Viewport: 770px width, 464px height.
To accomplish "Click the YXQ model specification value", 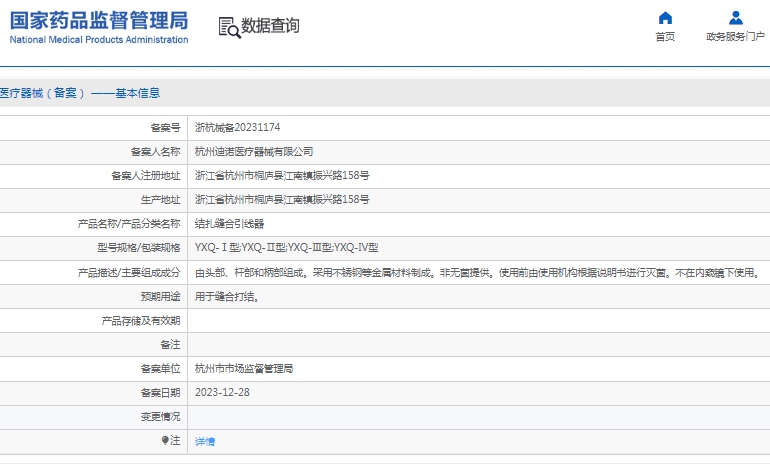I will click(286, 248).
